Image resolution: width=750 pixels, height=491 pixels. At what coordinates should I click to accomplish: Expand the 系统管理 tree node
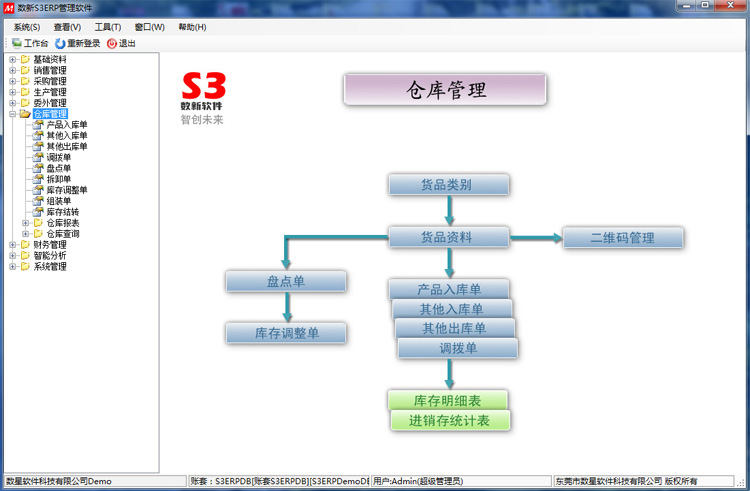tap(12, 266)
